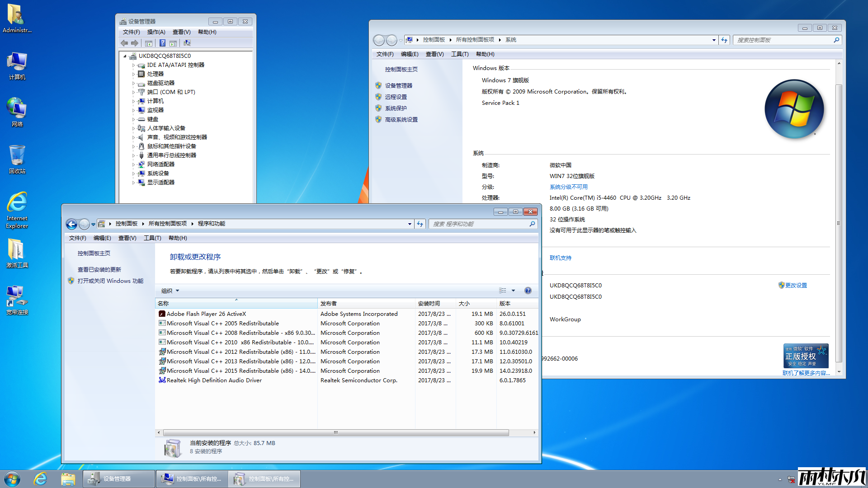Click back arrow in Programs and Features
Image resolution: width=868 pixels, height=488 pixels.
click(x=71, y=224)
